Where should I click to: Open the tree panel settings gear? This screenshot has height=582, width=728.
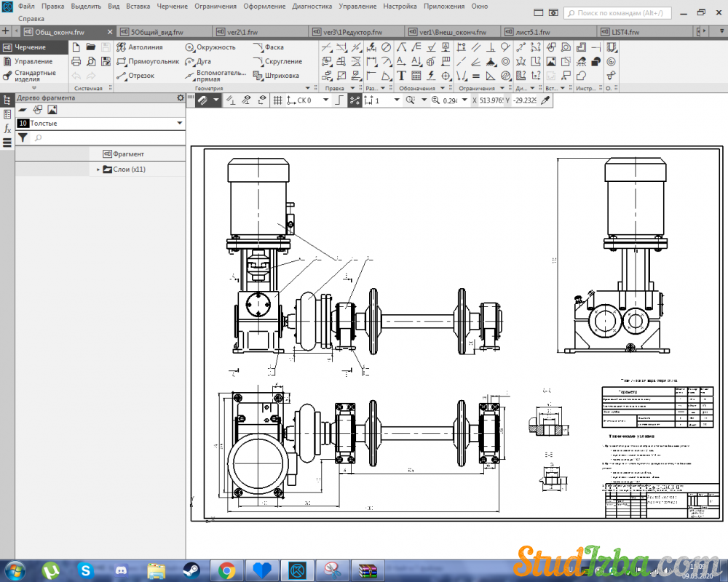tap(181, 97)
